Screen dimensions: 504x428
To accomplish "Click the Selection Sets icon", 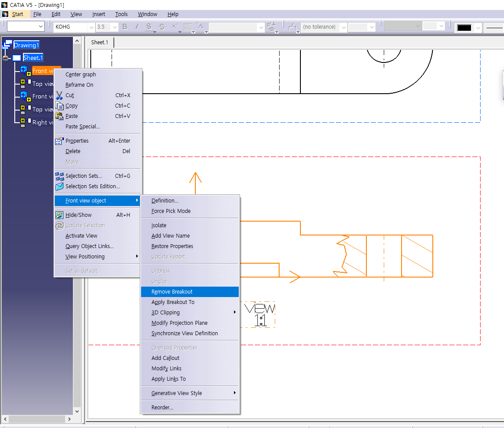I will point(59,176).
